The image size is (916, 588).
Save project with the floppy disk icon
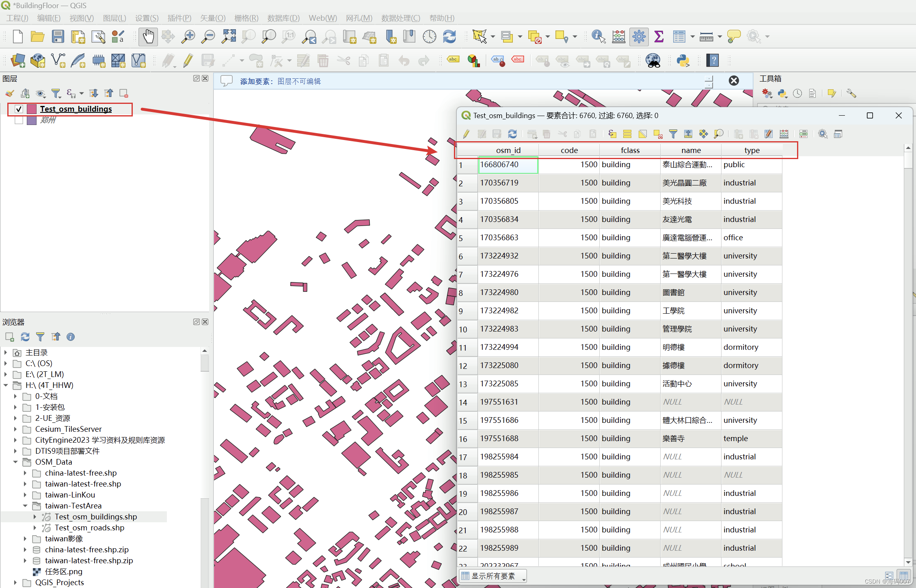58,37
